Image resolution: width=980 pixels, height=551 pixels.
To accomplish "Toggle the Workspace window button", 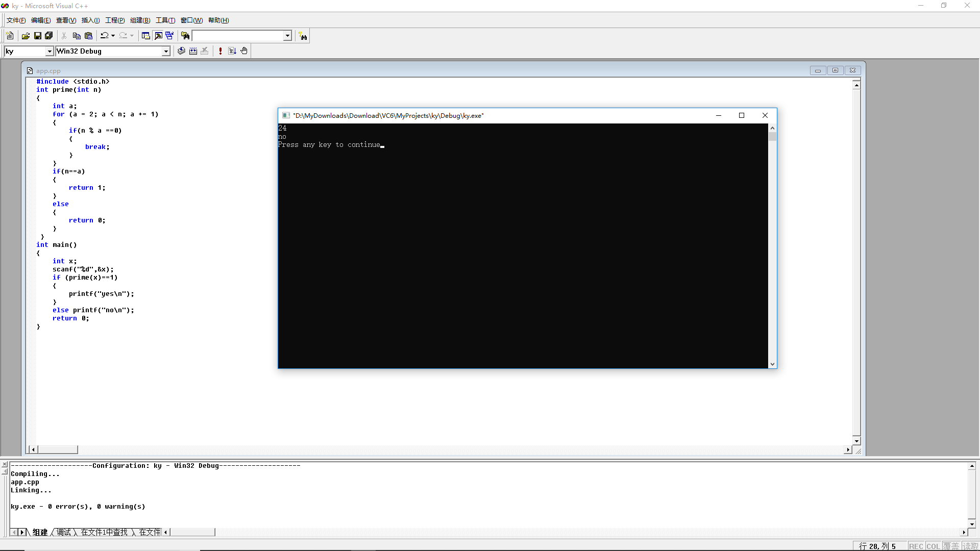I will (x=146, y=36).
